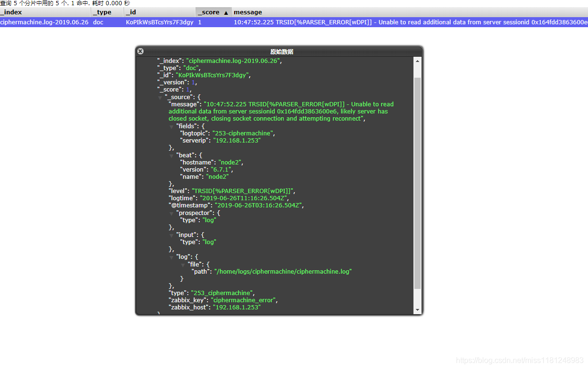
Task: Collapse the "file" object node
Action: [183, 264]
